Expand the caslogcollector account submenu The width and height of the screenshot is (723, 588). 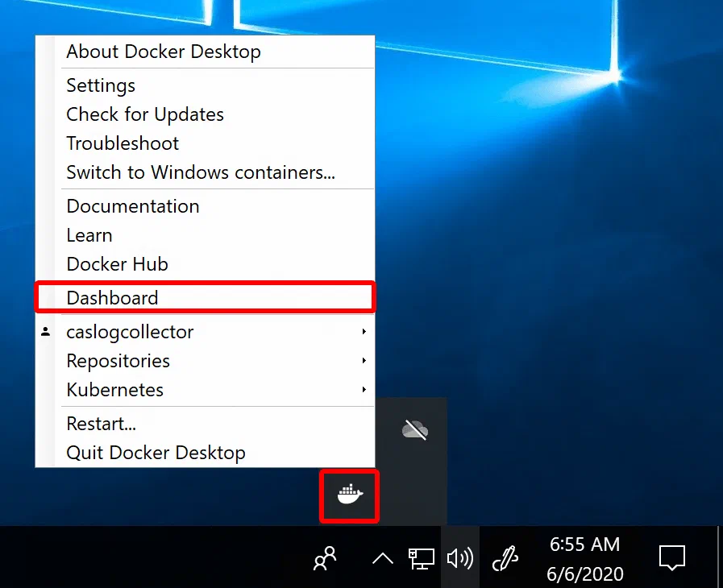tap(206, 332)
